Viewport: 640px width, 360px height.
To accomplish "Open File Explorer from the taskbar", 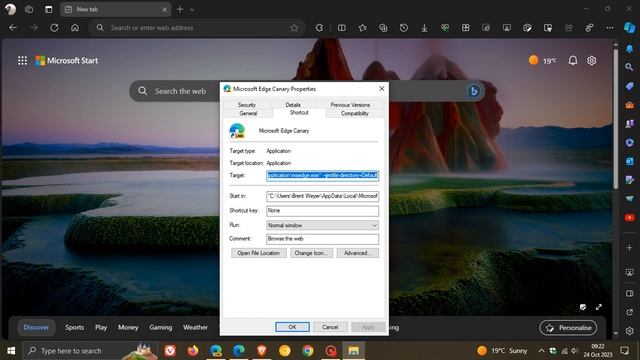I will [353, 351].
